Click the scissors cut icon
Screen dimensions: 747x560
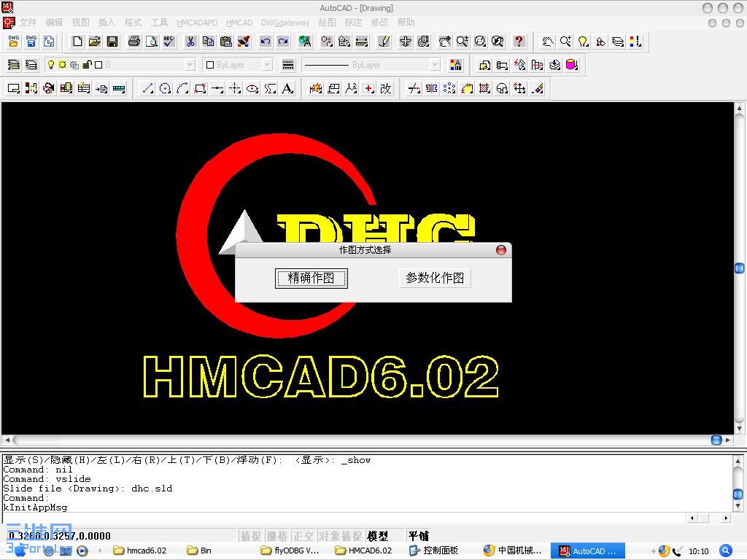pos(190,42)
